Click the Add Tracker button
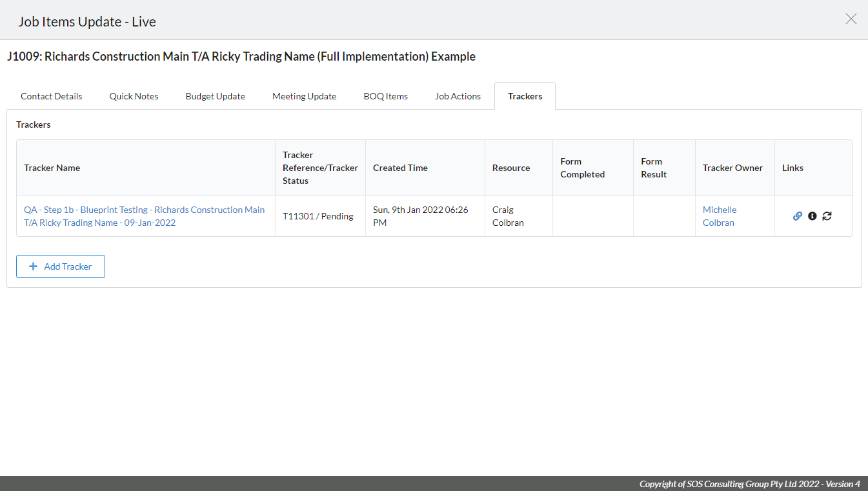The width and height of the screenshot is (868, 491). point(61,266)
